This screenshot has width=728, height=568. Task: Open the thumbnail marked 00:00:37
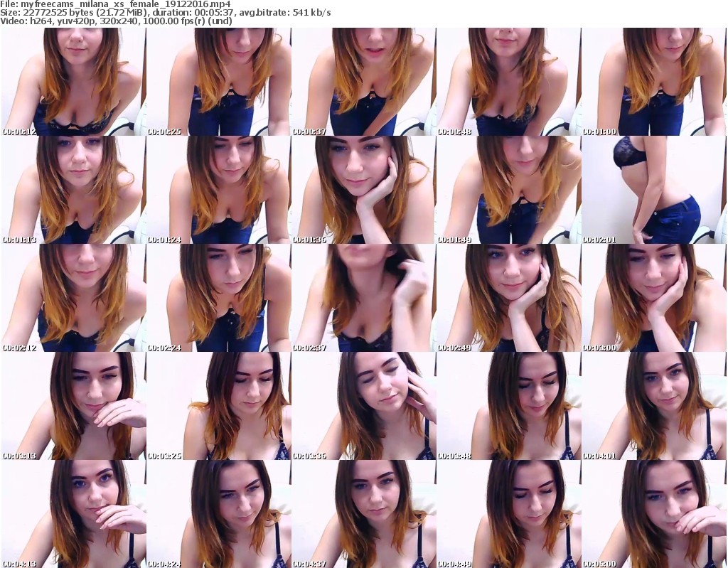363,82
